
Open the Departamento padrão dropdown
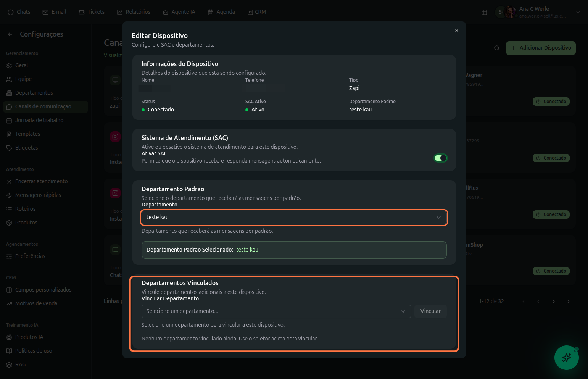pos(294,217)
